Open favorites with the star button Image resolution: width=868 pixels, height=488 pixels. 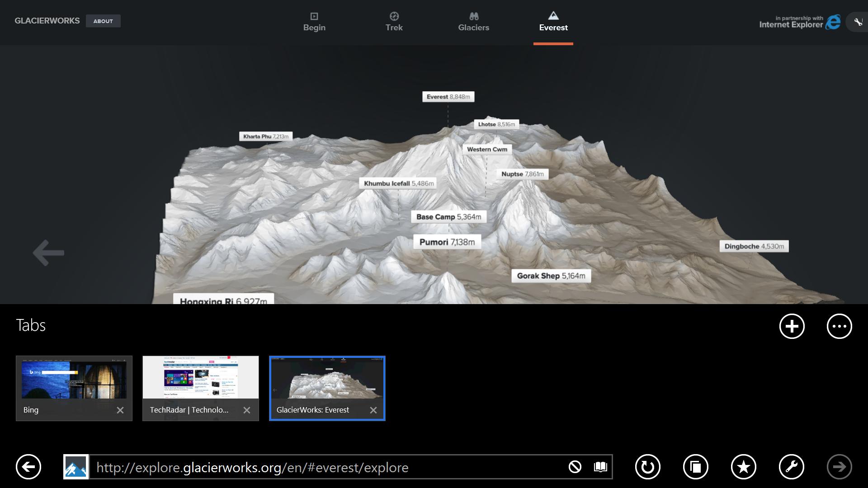(x=744, y=467)
